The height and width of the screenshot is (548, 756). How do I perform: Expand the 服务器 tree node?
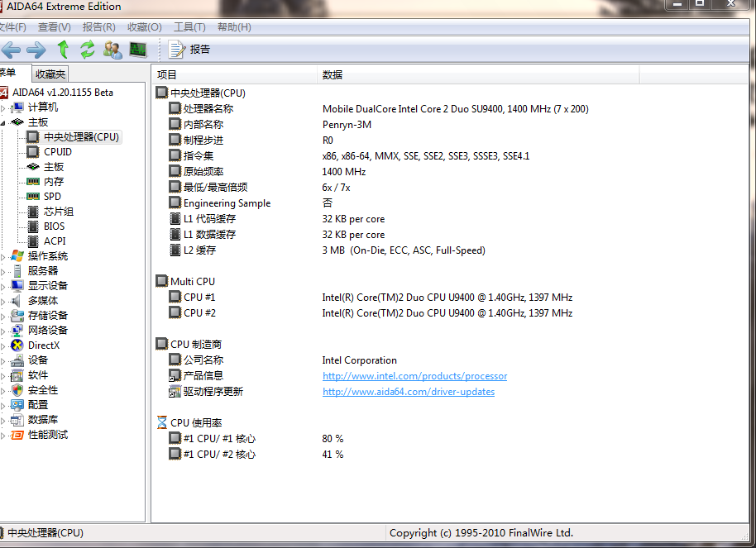(x=2, y=272)
